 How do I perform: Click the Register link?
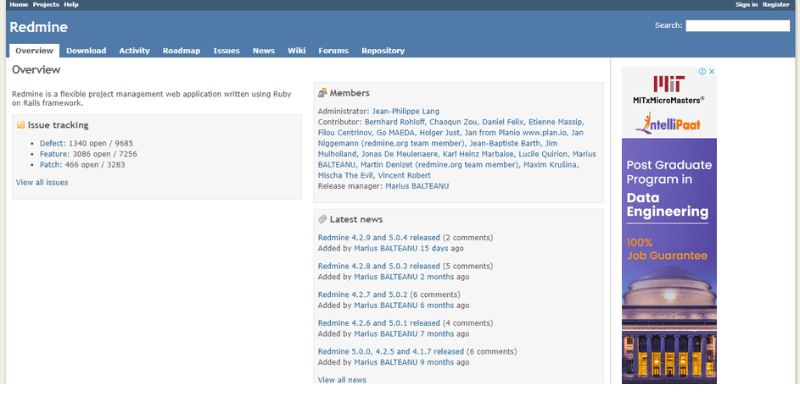(x=776, y=5)
